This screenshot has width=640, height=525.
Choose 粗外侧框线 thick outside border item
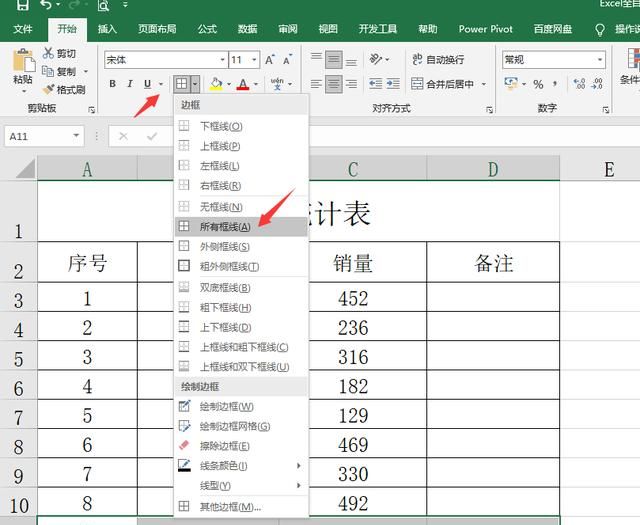click(241, 267)
